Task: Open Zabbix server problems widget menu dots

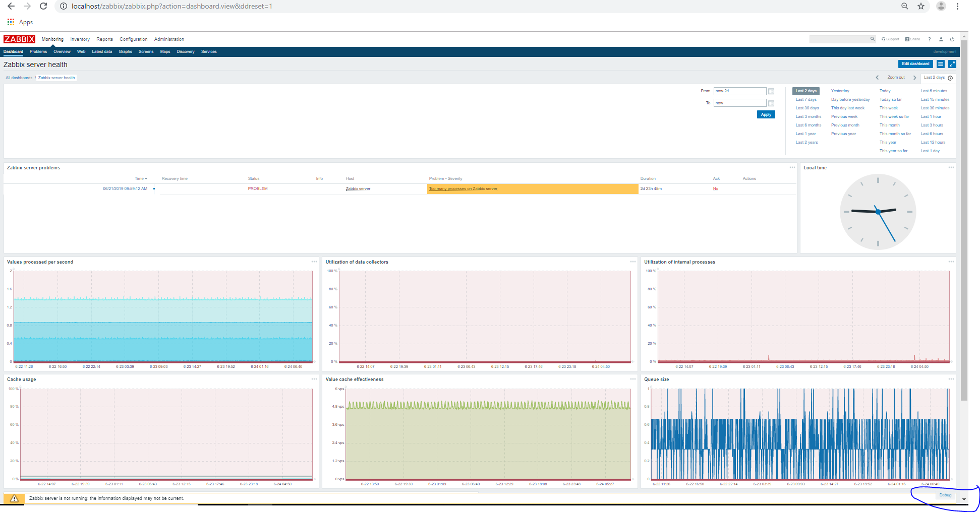Action: 792,167
